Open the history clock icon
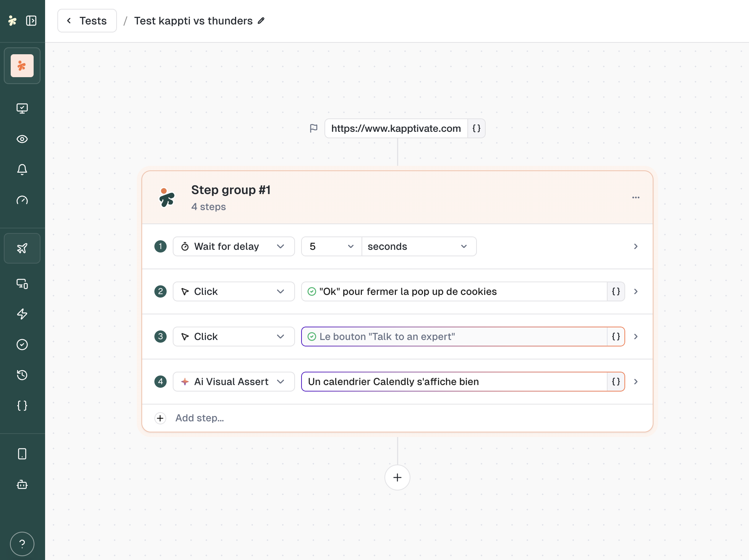 (x=22, y=375)
